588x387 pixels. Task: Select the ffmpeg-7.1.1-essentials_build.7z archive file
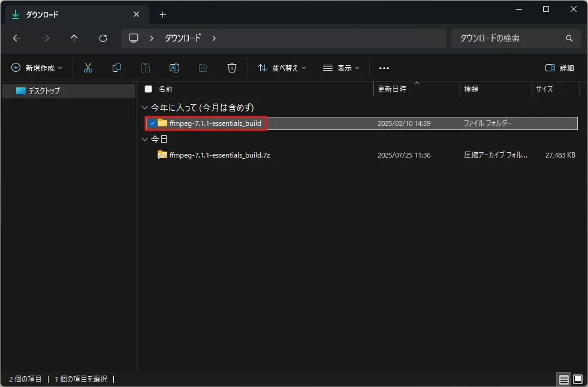[x=220, y=155]
